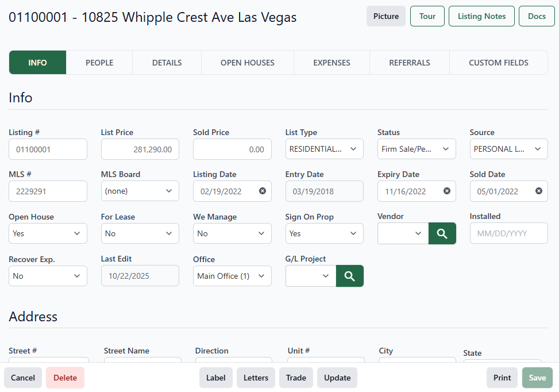
Task: Switch to the PEOPLE tab
Action: point(99,63)
